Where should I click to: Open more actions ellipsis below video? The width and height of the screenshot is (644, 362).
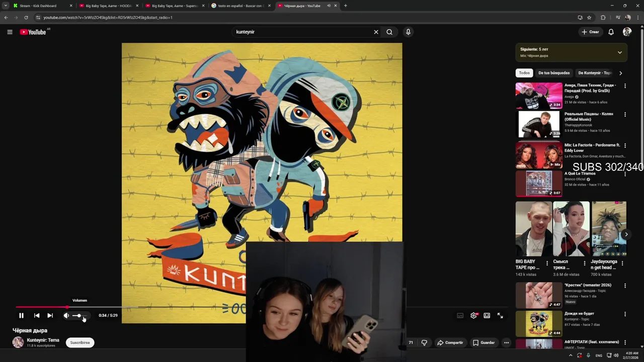pos(506,342)
